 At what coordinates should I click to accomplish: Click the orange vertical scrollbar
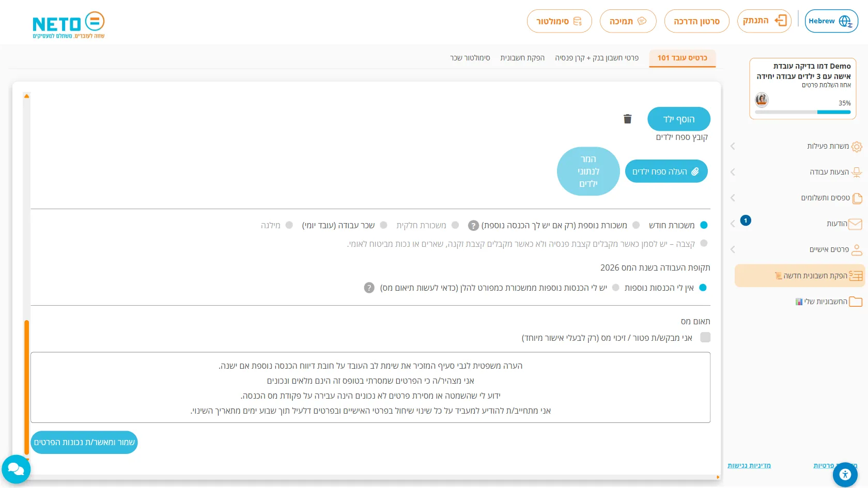pos(26,387)
